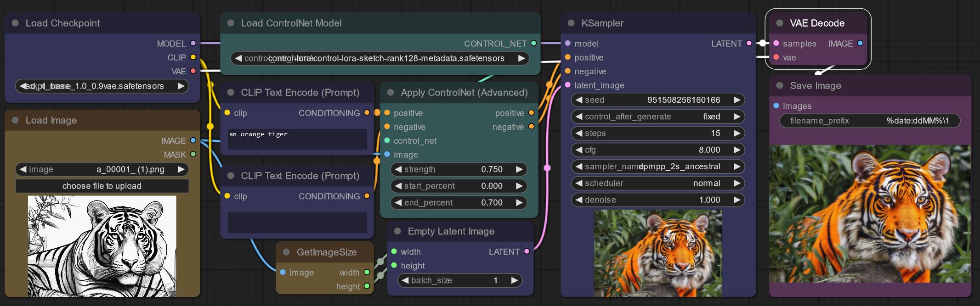
Task: Collapse the Apply ControlNet (Advanced) node dot
Action: click(391, 92)
